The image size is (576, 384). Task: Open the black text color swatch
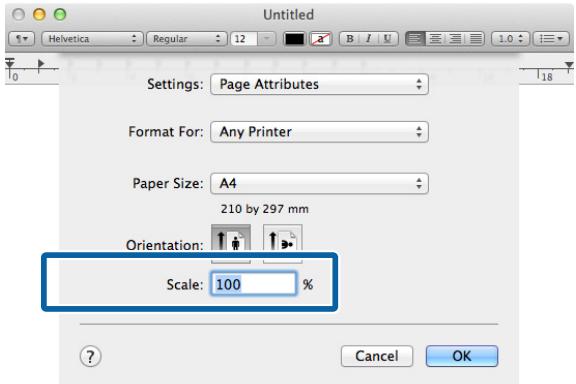click(295, 39)
